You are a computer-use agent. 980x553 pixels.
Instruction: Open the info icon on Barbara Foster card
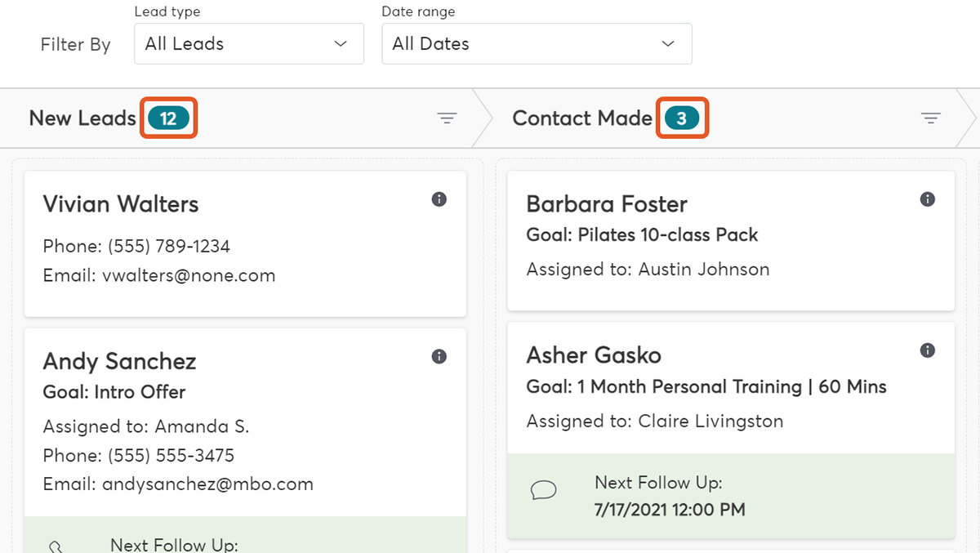point(927,199)
